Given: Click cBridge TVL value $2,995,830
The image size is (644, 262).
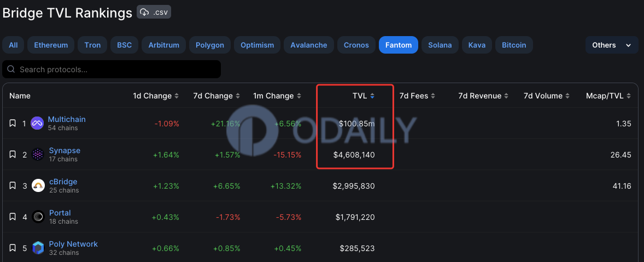Looking at the screenshot, I should [354, 186].
